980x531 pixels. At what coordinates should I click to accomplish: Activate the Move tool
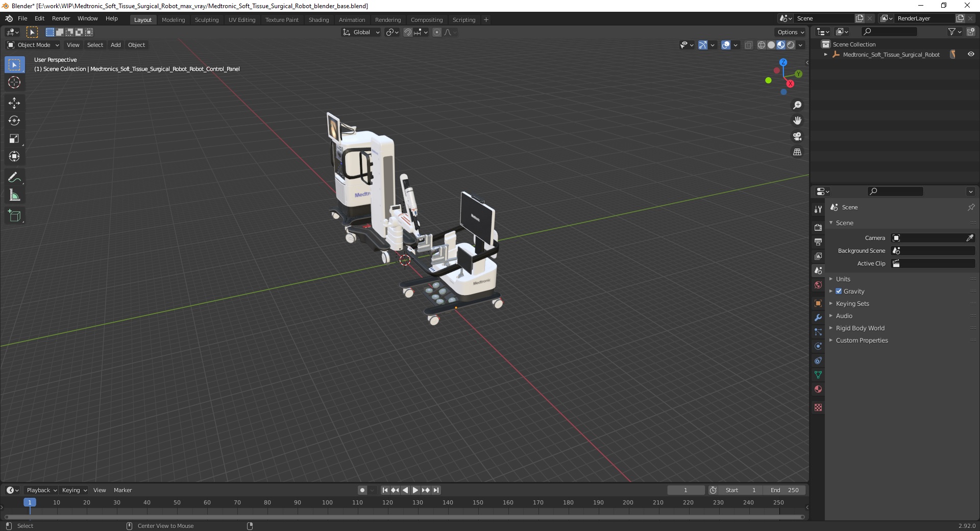coord(14,103)
